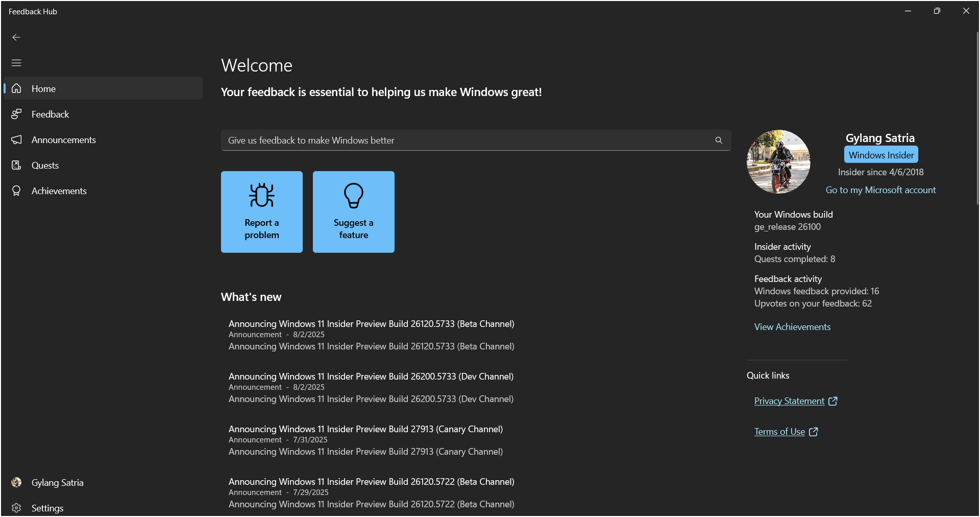Click the What's new heading
Viewport: 980px width, 517px height.
click(x=251, y=297)
